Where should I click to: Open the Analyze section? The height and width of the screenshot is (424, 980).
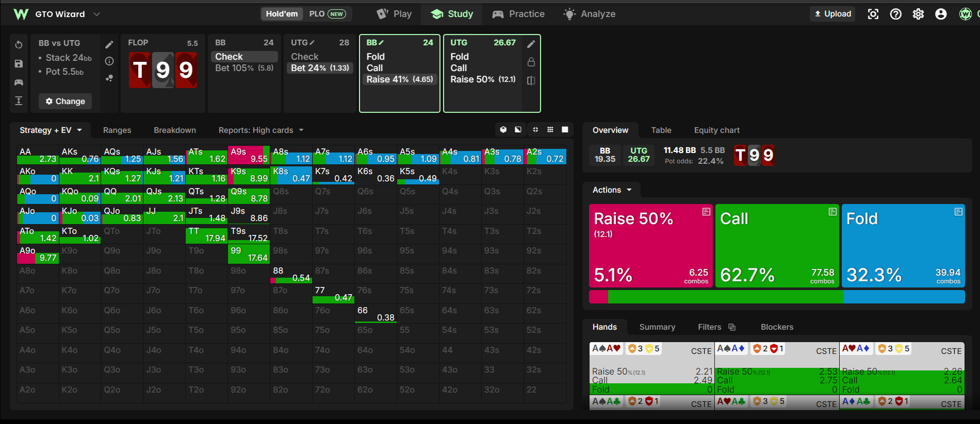click(x=589, y=14)
